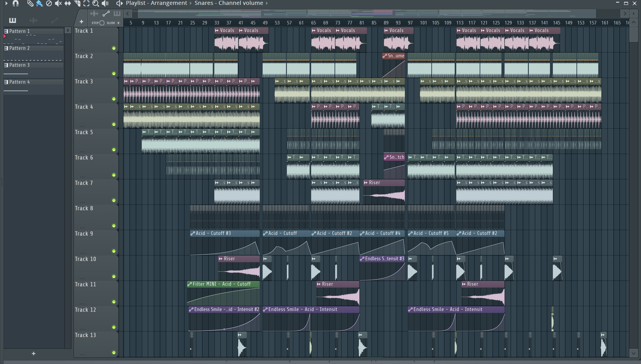Select the Mute tool
Image resolution: width=641 pixels, height=364 pixels.
pos(58,3)
